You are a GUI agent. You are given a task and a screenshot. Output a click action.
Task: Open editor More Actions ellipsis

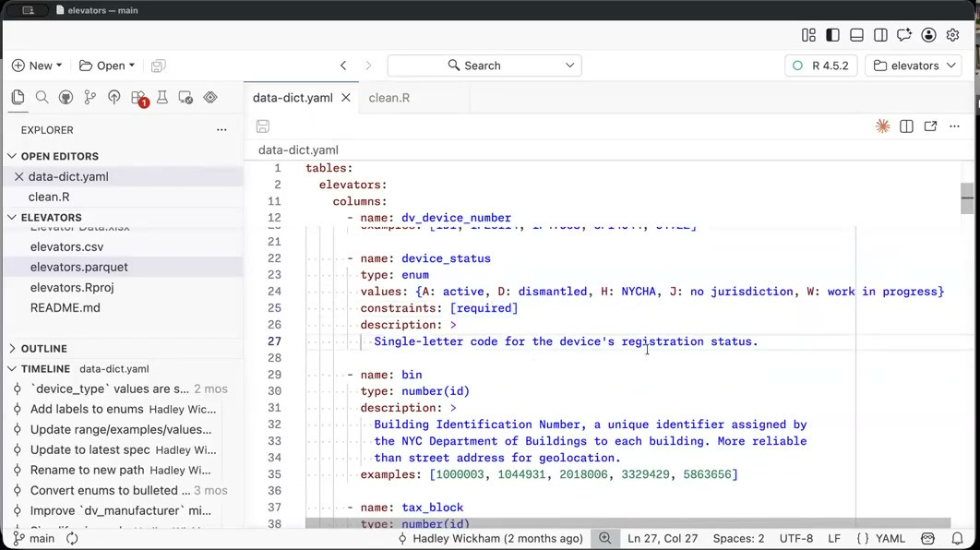(x=954, y=126)
